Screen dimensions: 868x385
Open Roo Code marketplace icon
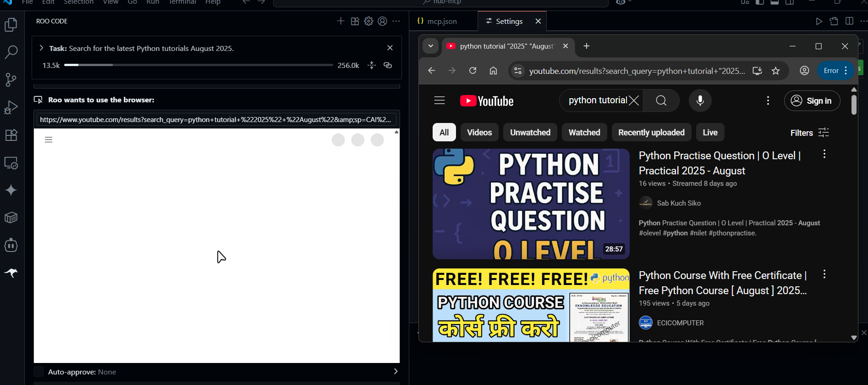point(355,21)
